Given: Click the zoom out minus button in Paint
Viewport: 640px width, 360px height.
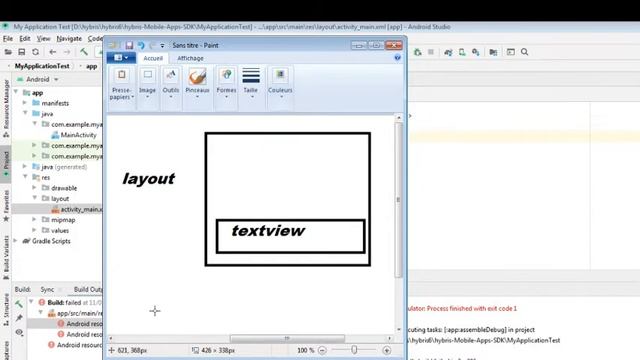Looking at the screenshot, I should [322, 350].
